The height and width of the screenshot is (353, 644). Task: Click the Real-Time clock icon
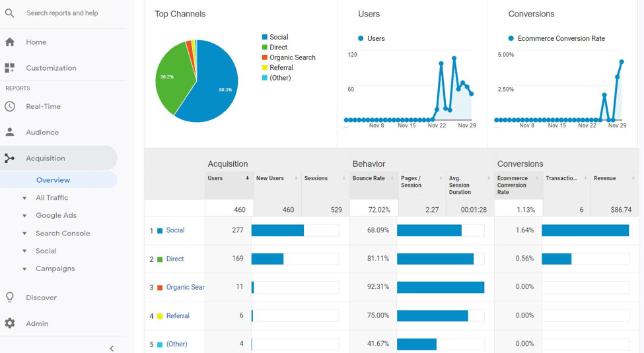pos(9,106)
